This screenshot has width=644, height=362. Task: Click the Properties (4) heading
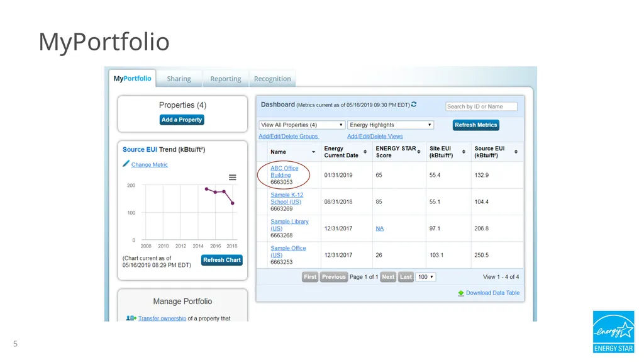tap(182, 105)
